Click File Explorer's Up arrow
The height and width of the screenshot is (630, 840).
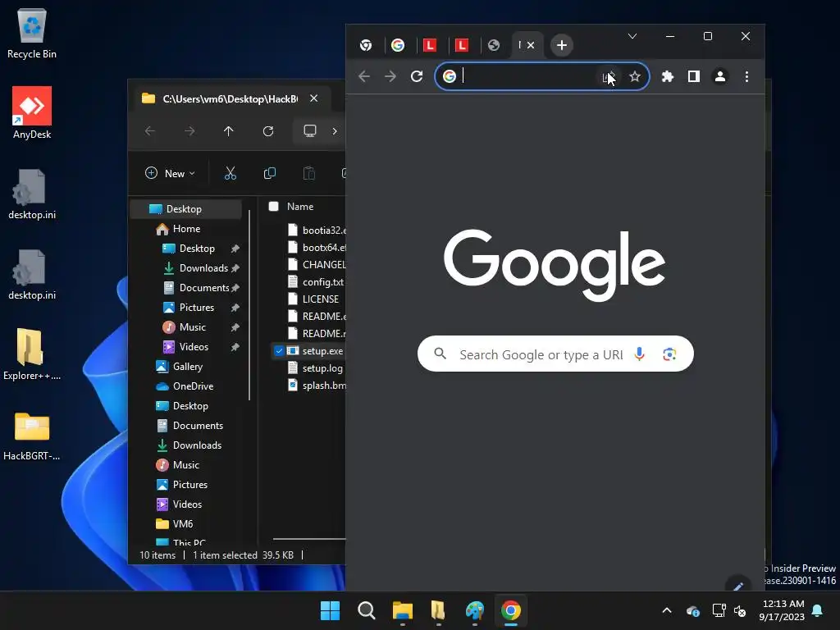(x=229, y=131)
